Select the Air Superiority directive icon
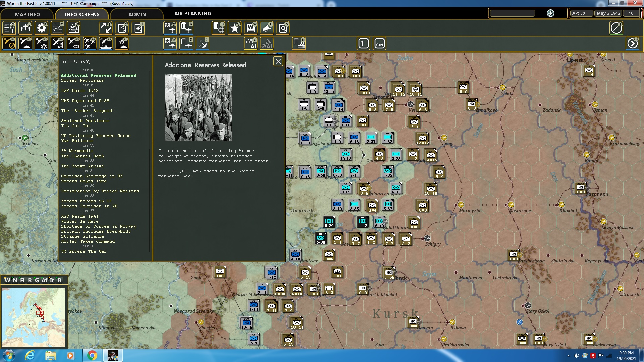 pyautogui.click(x=90, y=43)
